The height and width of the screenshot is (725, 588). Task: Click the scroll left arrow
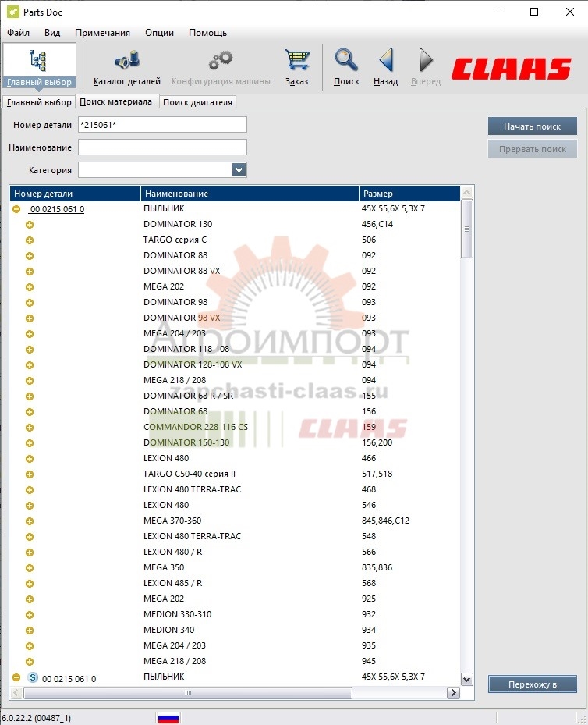[16, 693]
